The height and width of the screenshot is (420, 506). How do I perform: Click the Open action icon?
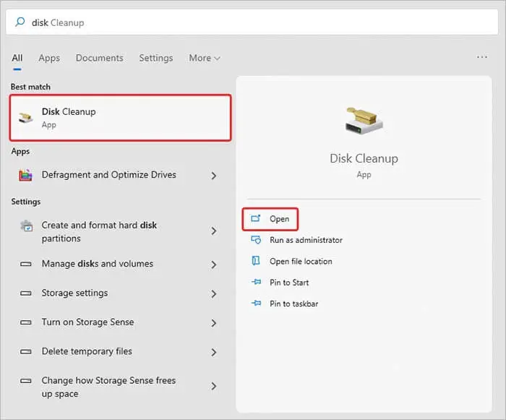click(256, 218)
